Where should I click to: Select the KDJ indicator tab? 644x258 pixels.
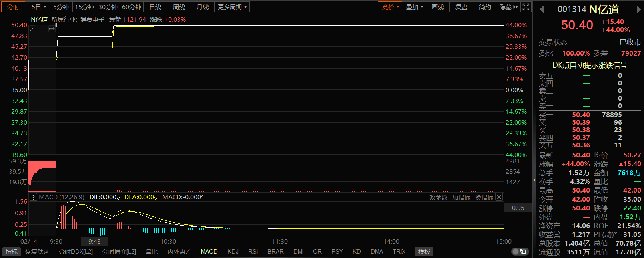(233, 252)
